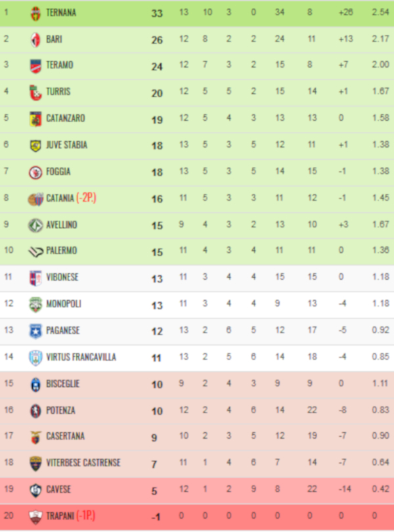Image resolution: width=394 pixels, height=532 pixels.
Task: Click the Bari team logo
Action: coord(35,39)
